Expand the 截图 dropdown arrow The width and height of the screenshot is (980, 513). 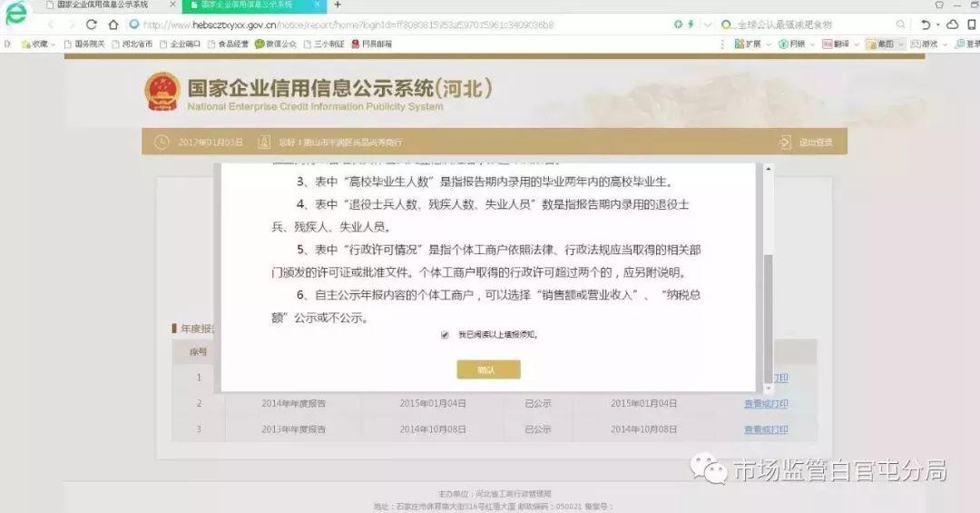[x=901, y=44]
